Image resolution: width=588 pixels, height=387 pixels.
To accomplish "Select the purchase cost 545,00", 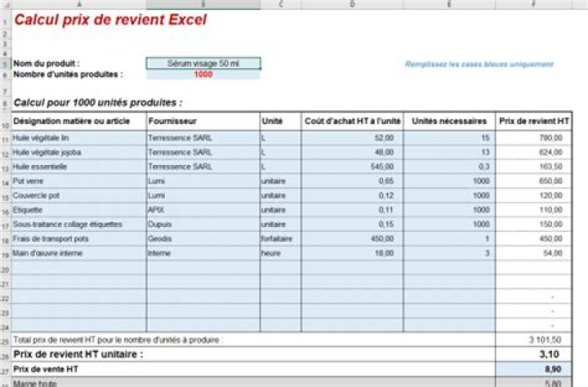I will coord(353,167).
